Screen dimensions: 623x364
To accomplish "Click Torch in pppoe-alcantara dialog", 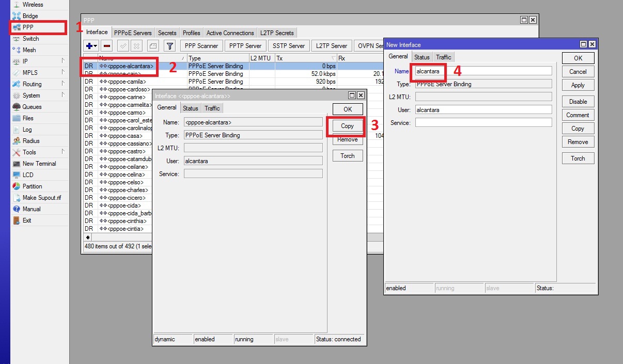I will 348,156.
